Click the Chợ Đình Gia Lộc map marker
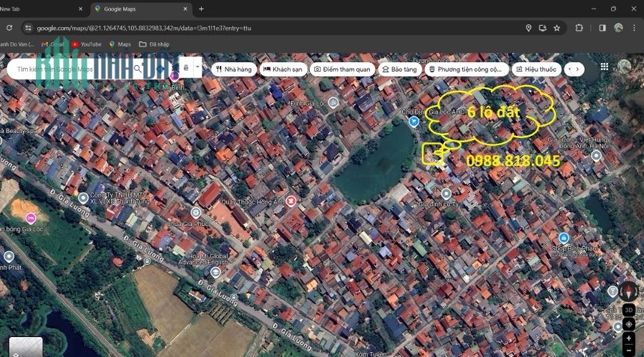Viewport: 644px width, 357px height. 413,121
